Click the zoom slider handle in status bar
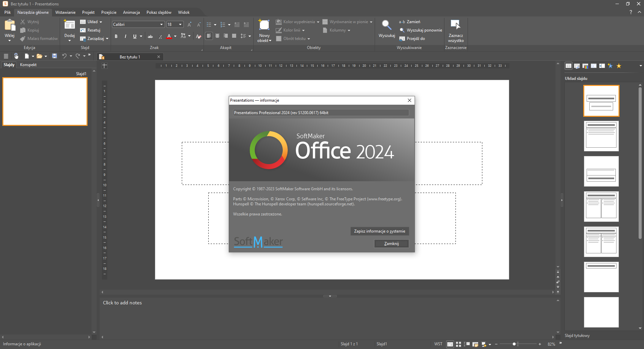 tap(514, 344)
